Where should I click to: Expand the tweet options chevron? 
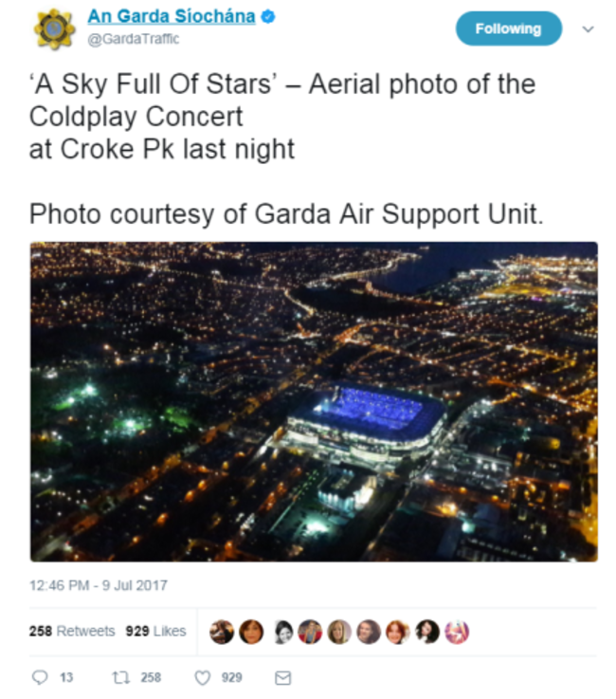coord(588,28)
